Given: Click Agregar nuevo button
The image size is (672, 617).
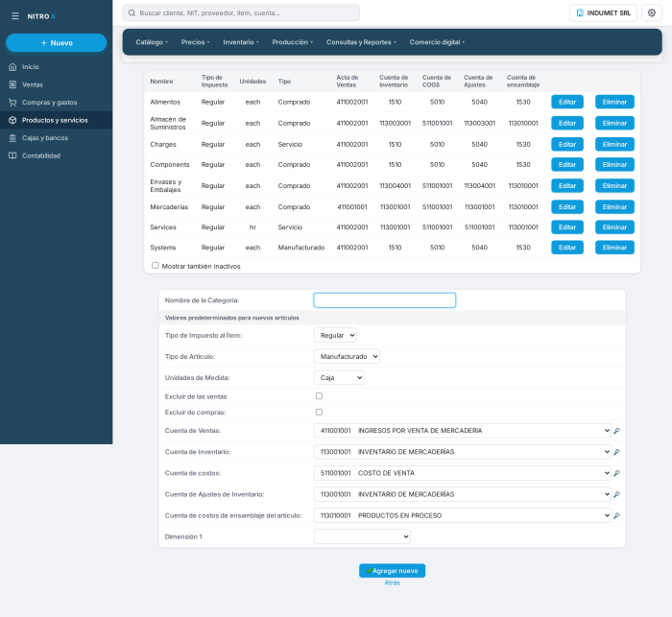Looking at the screenshot, I should pos(392,571).
